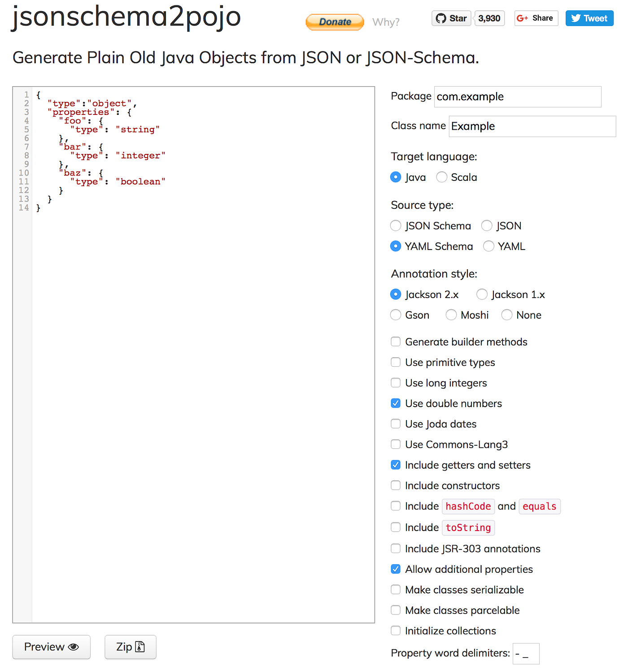Share on Google+ with the G+ button
This screenshot has height=672, width=628.
[x=536, y=18]
